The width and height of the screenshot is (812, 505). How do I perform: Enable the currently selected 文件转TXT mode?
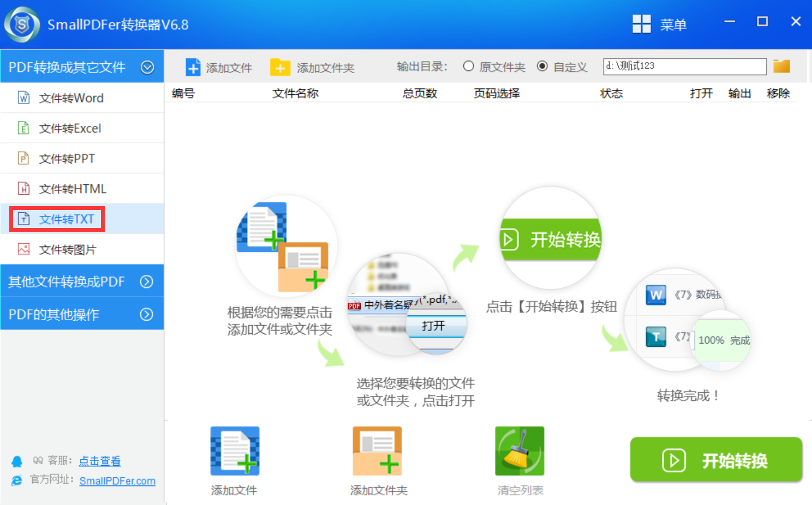tap(64, 219)
